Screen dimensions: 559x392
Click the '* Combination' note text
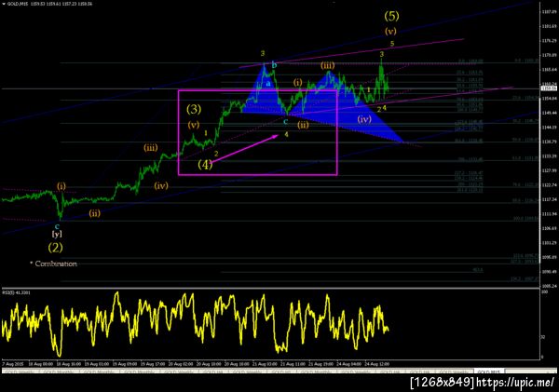53,264
